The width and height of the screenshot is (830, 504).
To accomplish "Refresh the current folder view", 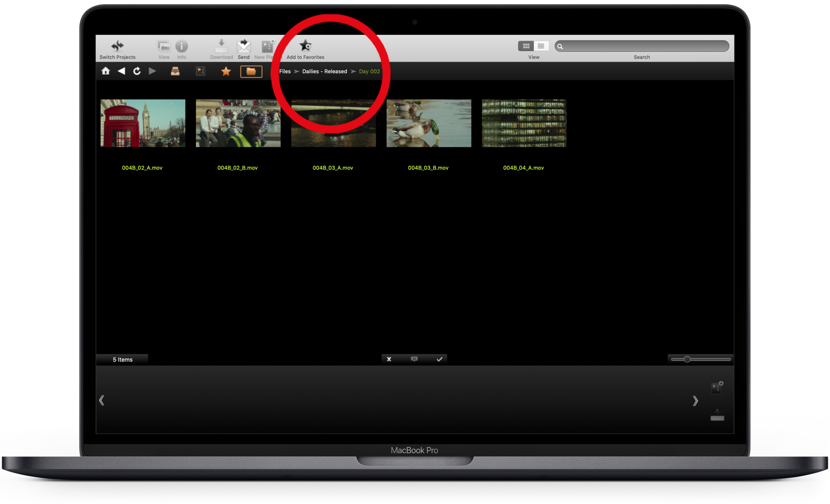I will [x=137, y=71].
